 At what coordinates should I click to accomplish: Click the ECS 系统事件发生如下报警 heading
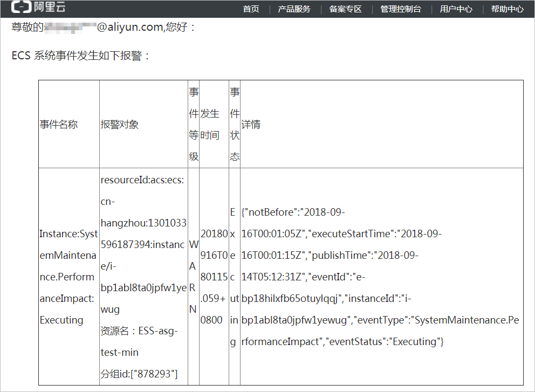(x=80, y=56)
